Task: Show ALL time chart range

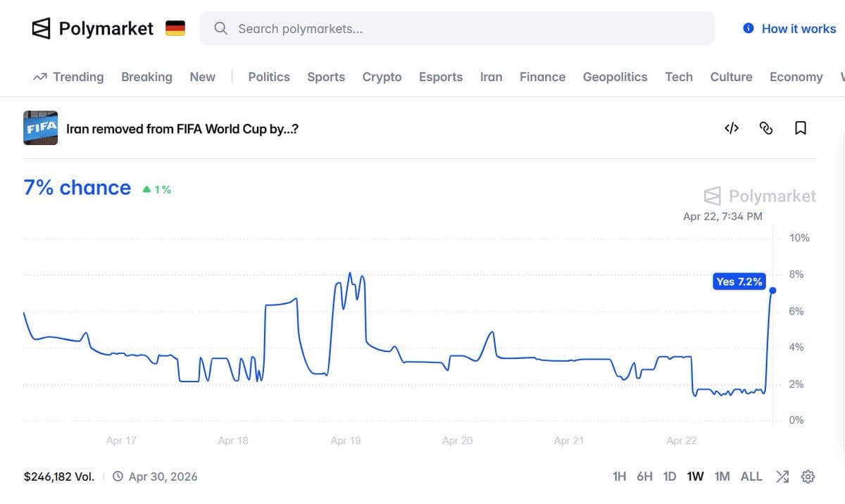Action: [x=751, y=477]
